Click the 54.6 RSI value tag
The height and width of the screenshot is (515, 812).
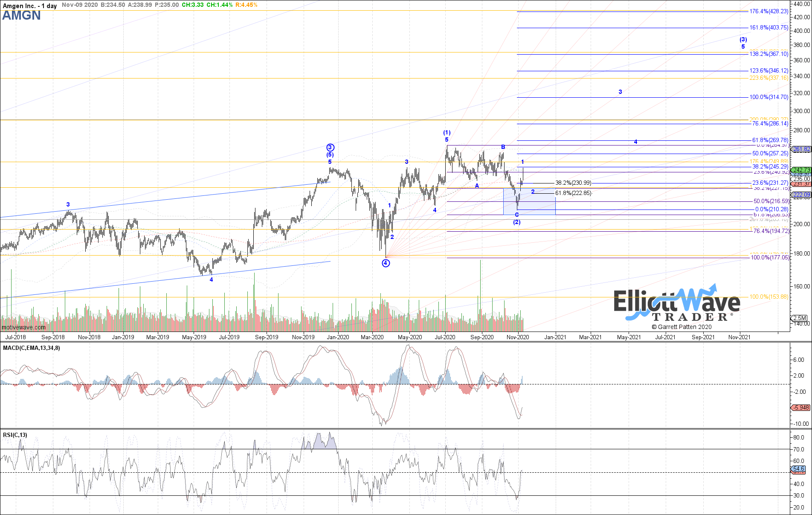click(799, 468)
